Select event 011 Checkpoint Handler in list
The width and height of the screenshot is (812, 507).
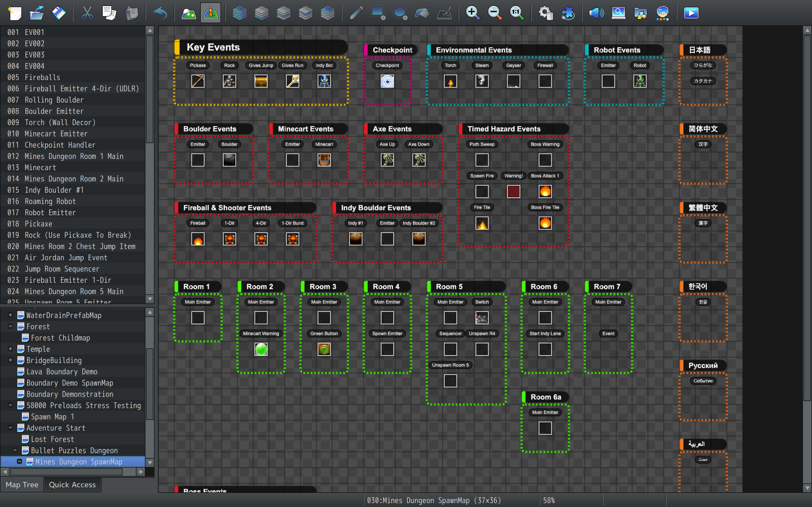(60, 145)
